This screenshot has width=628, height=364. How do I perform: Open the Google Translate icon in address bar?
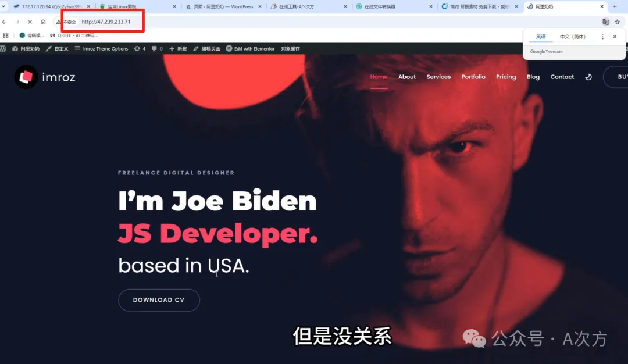[x=605, y=22]
